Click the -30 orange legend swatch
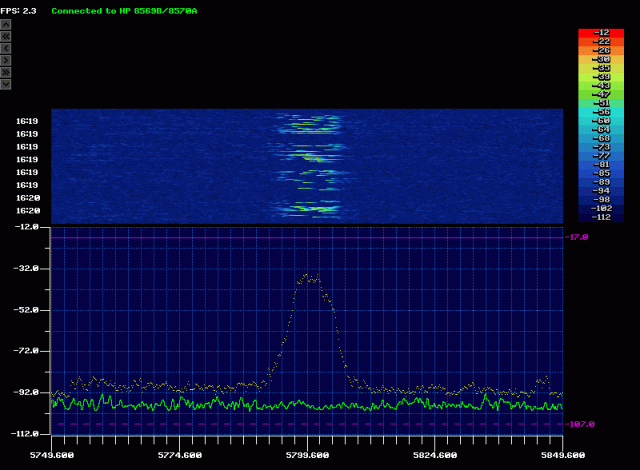 pyautogui.click(x=601, y=59)
